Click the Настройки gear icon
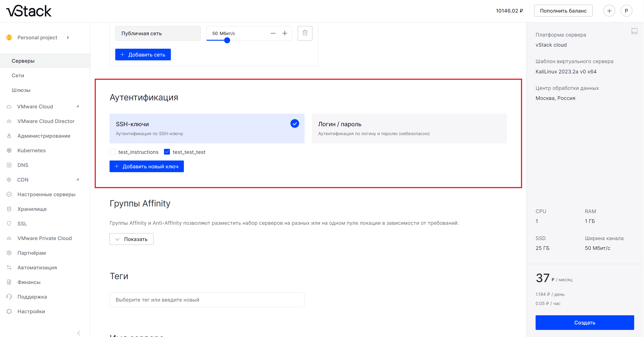 click(9, 311)
